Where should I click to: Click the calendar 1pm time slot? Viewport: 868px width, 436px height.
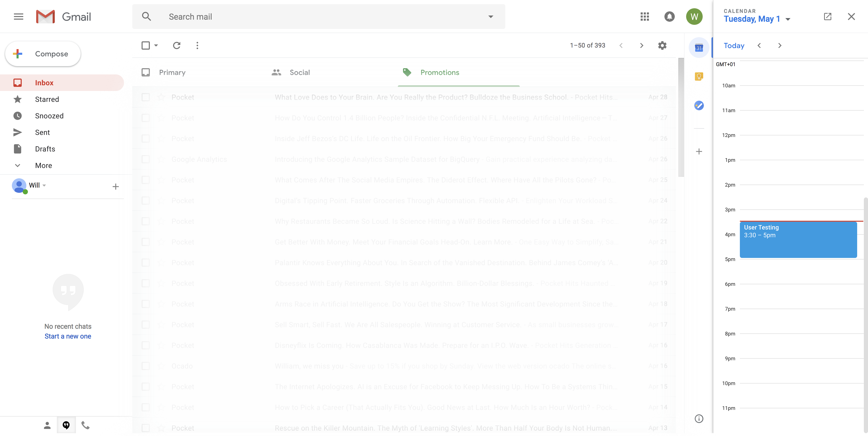coord(801,172)
